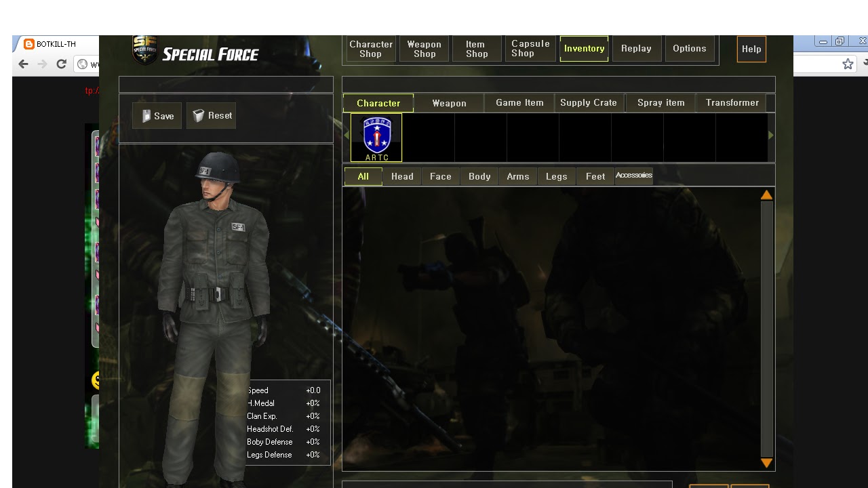Click the Headshot Def. stat label
Viewport: 868px width, 488px height.
(270, 429)
